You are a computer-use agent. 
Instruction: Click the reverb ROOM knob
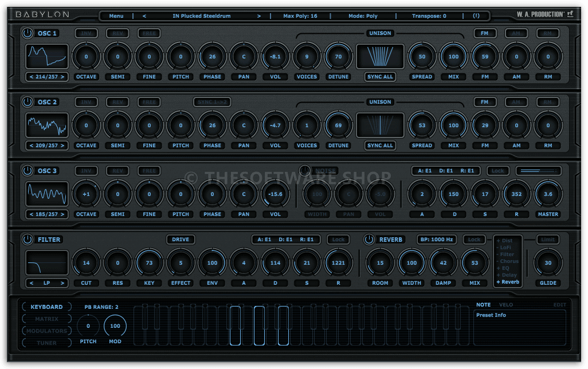click(380, 263)
